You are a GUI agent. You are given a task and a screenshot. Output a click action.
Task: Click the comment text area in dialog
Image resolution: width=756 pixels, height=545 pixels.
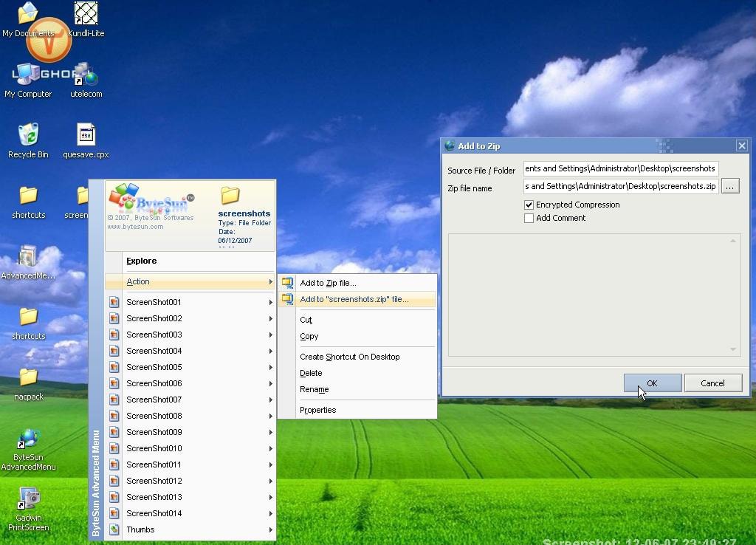coord(594,295)
